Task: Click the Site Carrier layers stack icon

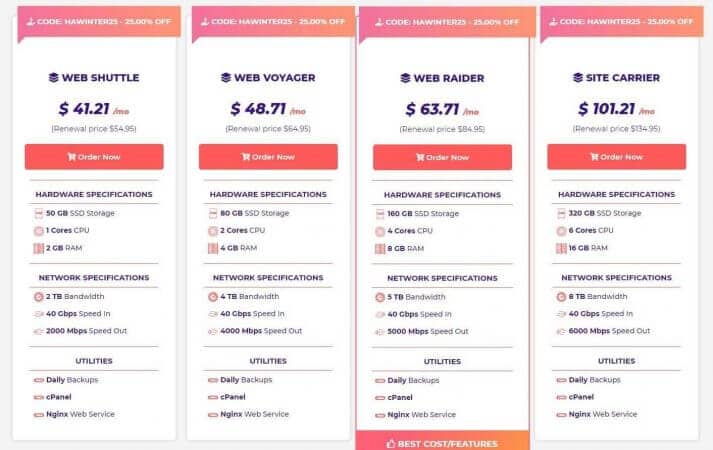Action: tap(578, 78)
